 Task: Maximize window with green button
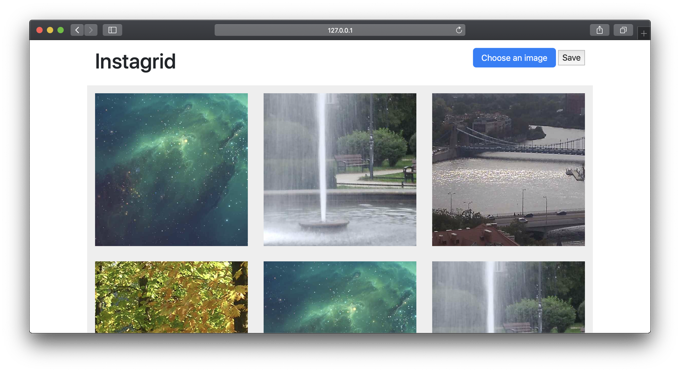(x=61, y=30)
